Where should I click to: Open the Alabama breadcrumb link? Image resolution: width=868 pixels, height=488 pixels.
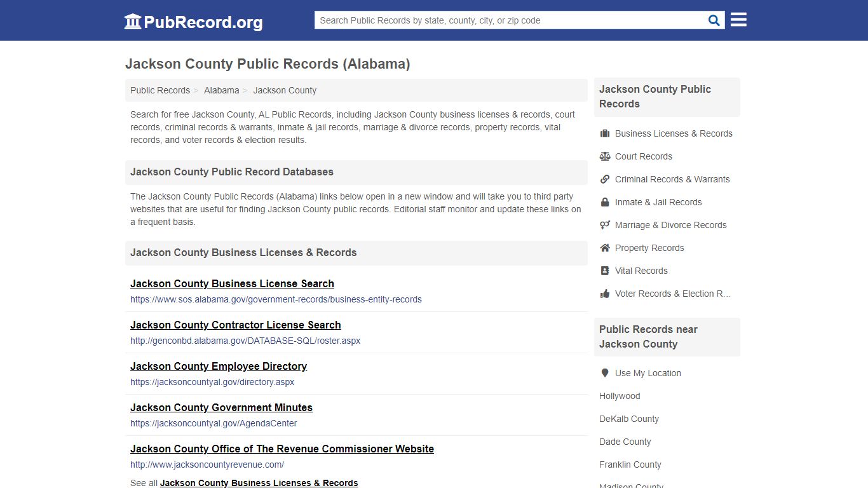(x=222, y=90)
